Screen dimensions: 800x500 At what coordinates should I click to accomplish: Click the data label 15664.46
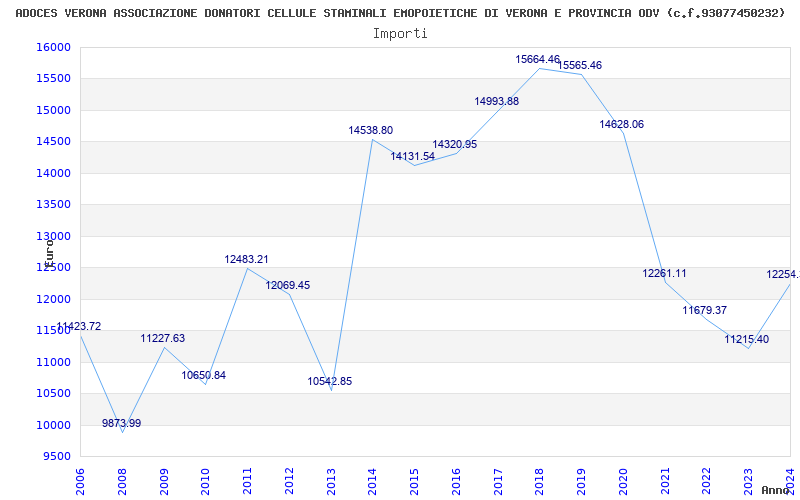(538, 60)
